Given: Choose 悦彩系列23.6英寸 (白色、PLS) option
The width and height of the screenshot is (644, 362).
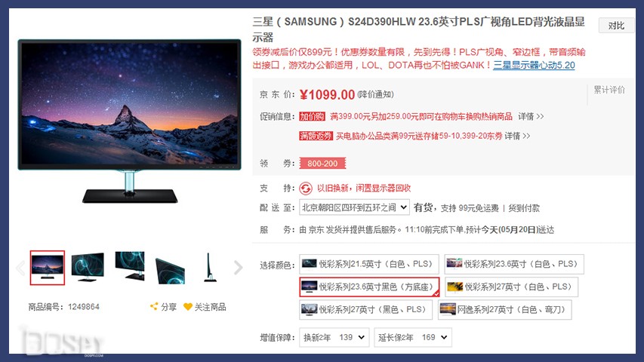Looking at the screenshot, I should click(x=514, y=264).
